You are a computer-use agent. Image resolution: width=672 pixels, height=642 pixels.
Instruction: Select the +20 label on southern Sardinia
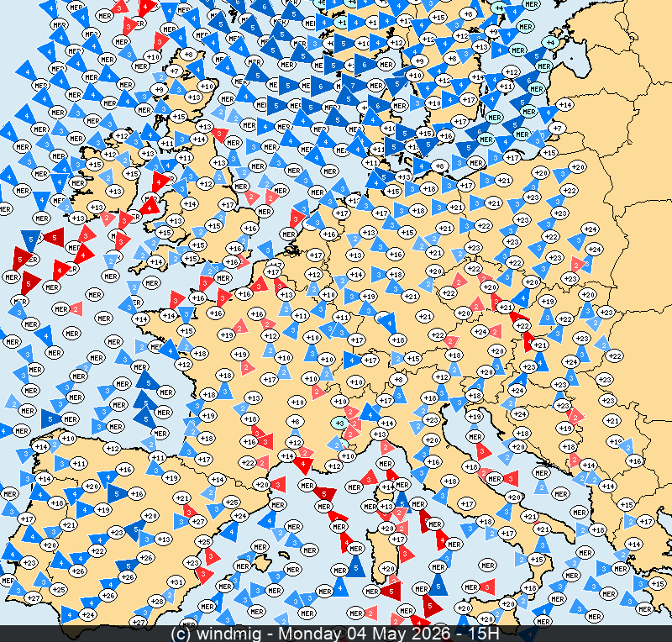coord(388,569)
